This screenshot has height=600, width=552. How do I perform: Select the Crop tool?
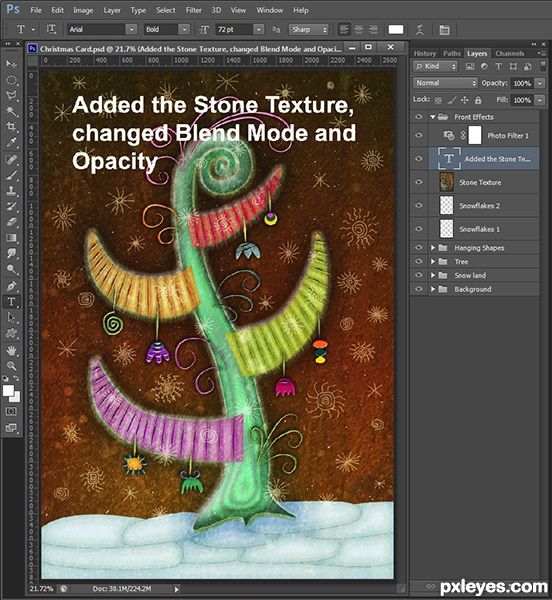pyautogui.click(x=11, y=127)
